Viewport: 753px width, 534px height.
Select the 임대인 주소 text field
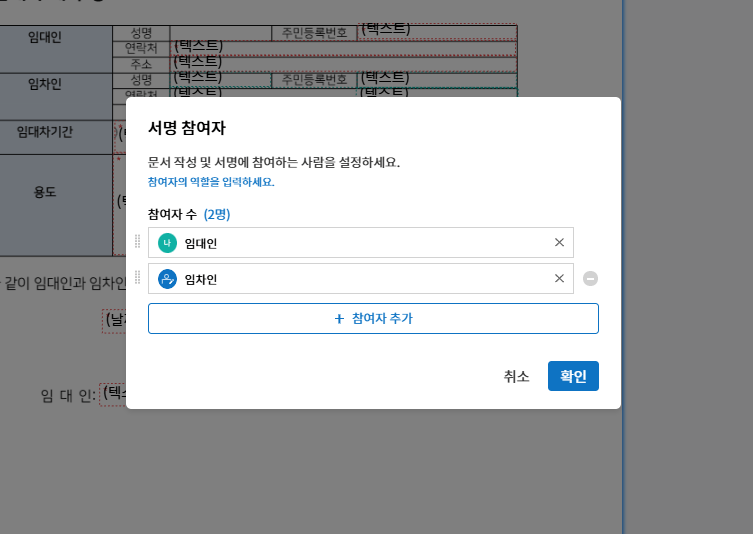(342, 63)
